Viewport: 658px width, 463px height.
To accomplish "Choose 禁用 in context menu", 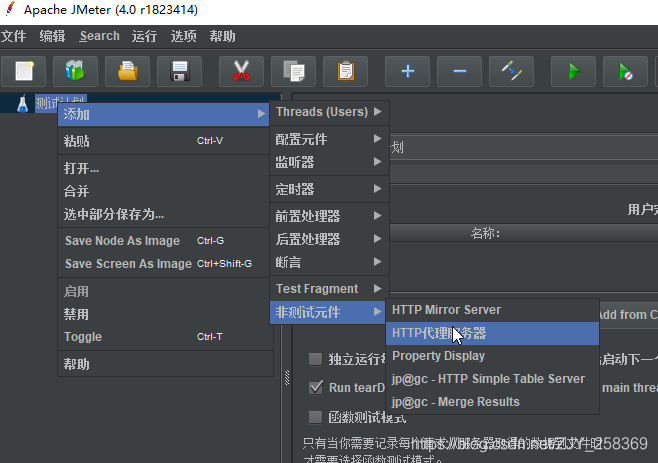I will pos(164,314).
